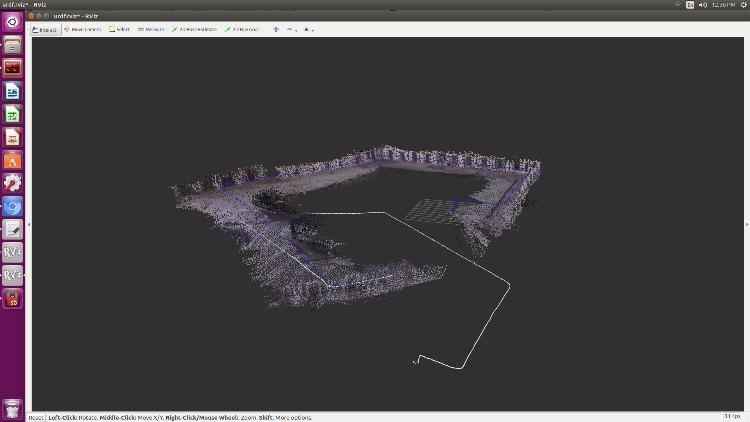Open LibreOffice Calc spreadsheet from dock
Image resolution: width=750 pixels, height=422 pixels.
pyautogui.click(x=13, y=115)
